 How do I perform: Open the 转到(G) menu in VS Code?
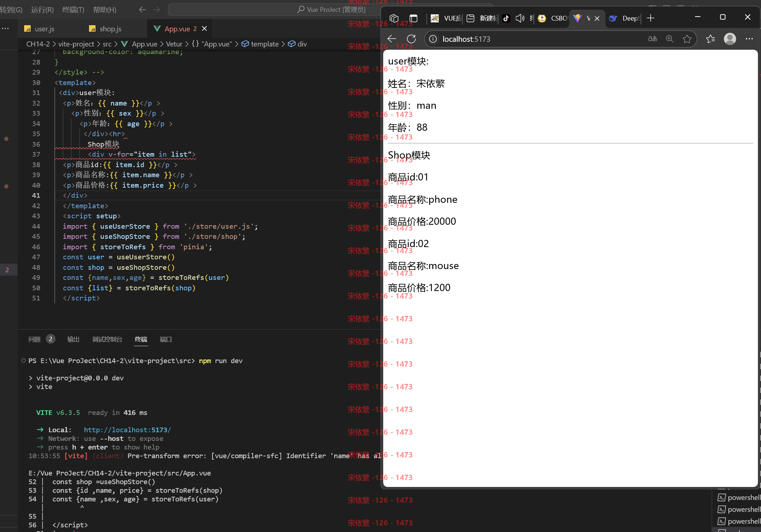[11, 10]
